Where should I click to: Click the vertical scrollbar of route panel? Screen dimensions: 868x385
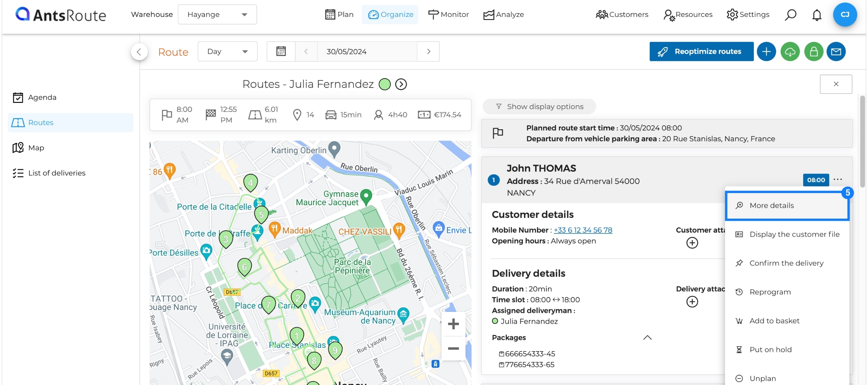tap(862, 141)
